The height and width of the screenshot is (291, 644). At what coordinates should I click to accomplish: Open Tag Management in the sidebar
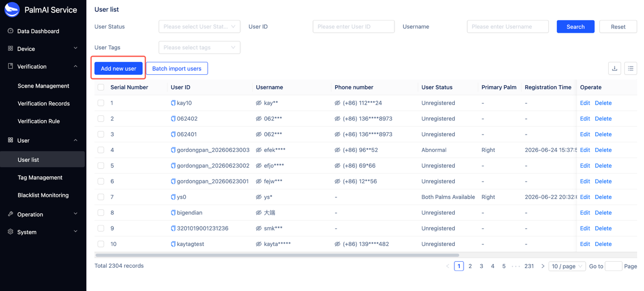[40, 177]
